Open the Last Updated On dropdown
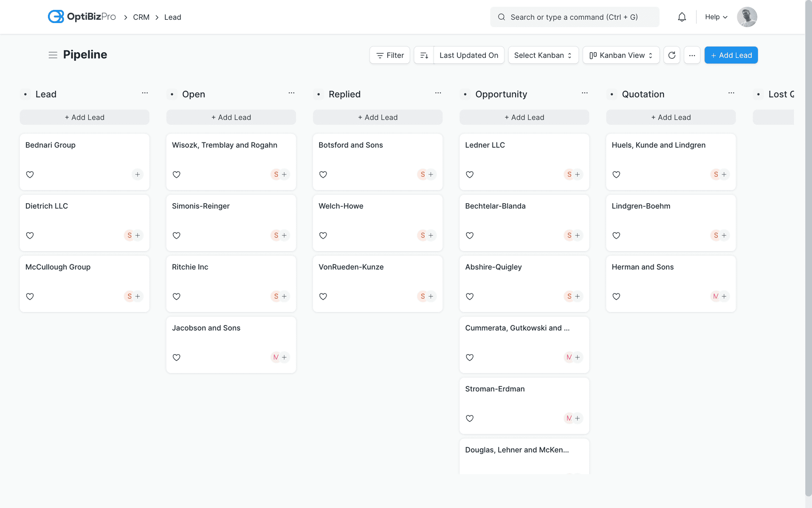This screenshot has width=812, height=508. [x=468, y=55]
